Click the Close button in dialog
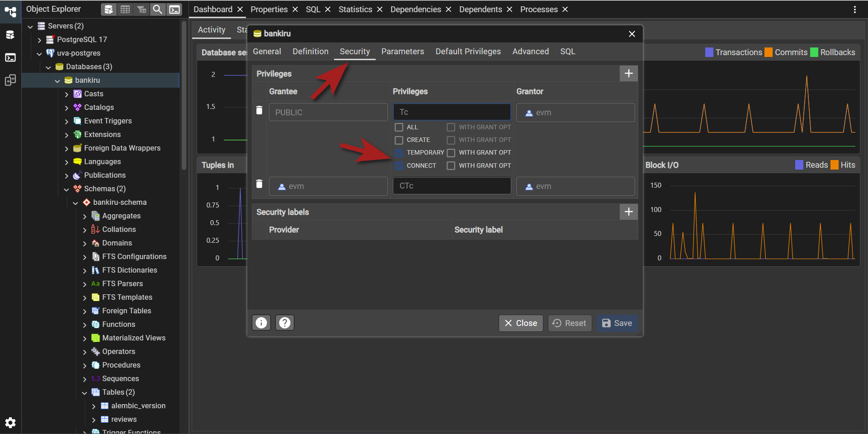Screen dimensions: 868x434 [521, 323]
